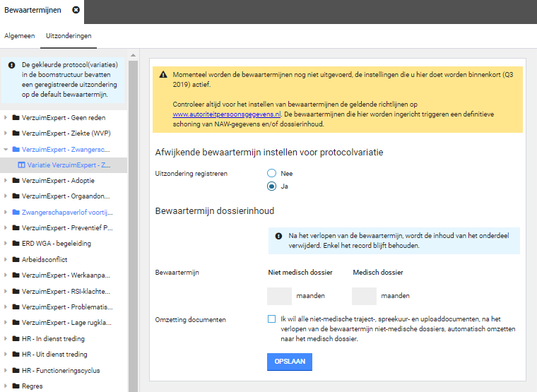The width and height of the screenshot is (537, 392).
Task: Enter months for Niet medisch dossier
Action: tap(279, 296)
